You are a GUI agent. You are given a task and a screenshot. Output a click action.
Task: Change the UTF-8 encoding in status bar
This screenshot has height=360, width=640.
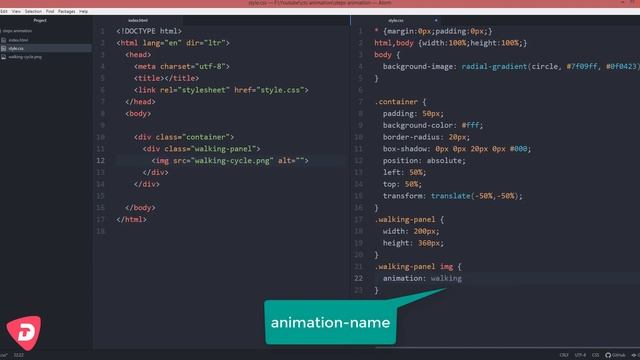pyautogui.click(x=580, y=355)
